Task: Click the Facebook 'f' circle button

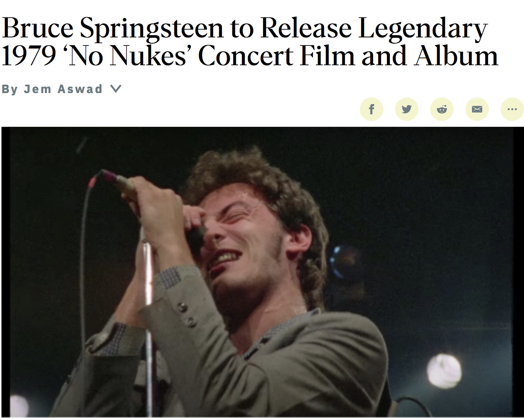Action: 372,109
